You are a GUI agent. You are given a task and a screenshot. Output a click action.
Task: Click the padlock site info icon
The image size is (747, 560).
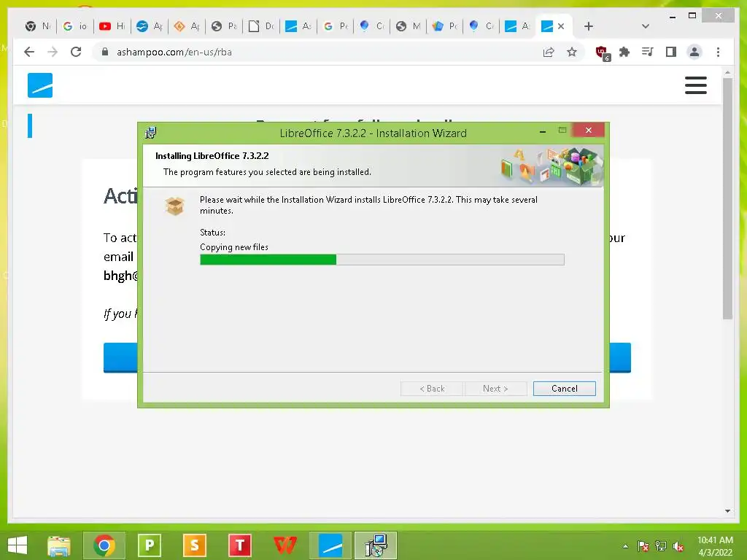[105, 52]
